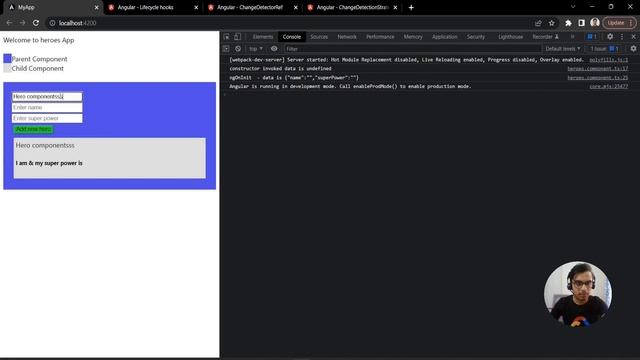The image size is (640, 360).
Task: Open the Recorder tab
Action: (545, 37)
